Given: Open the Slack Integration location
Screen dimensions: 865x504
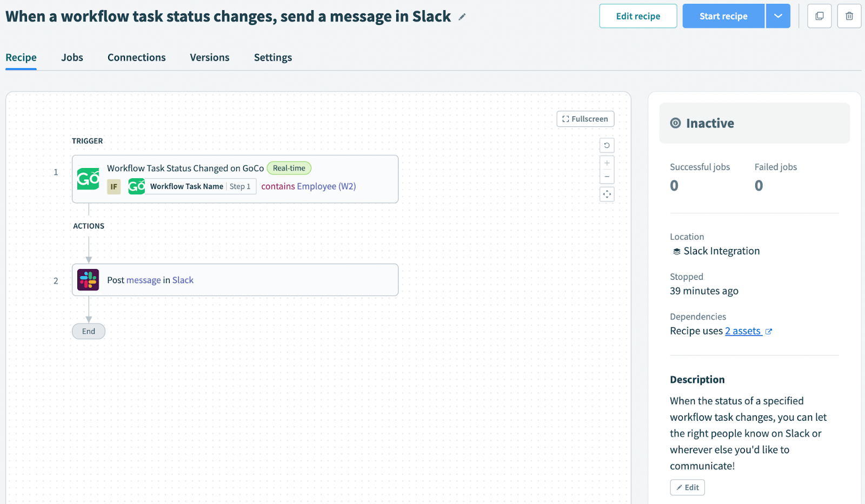Looking at the screenshot, I should 722,251.
